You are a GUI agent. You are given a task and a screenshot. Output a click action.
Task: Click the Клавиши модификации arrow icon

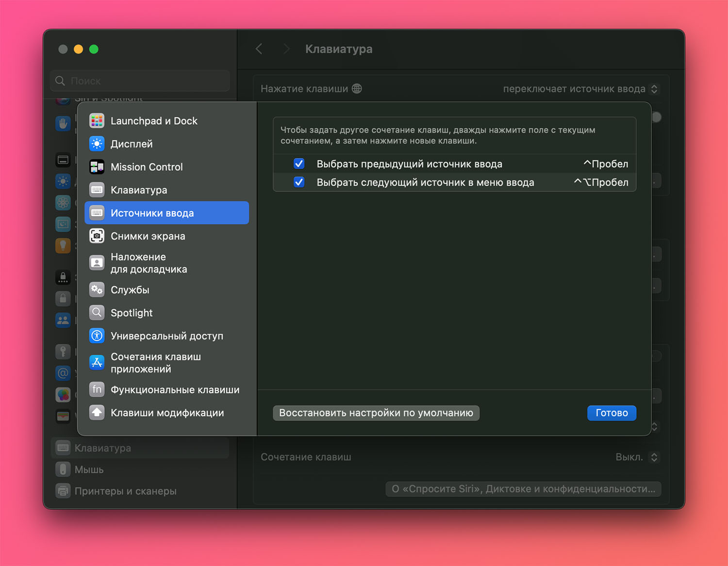click(x=97, y=413)
